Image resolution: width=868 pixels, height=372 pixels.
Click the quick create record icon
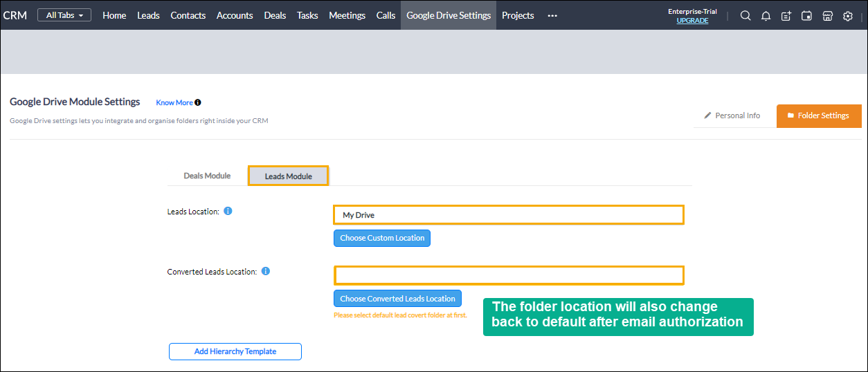786,16
